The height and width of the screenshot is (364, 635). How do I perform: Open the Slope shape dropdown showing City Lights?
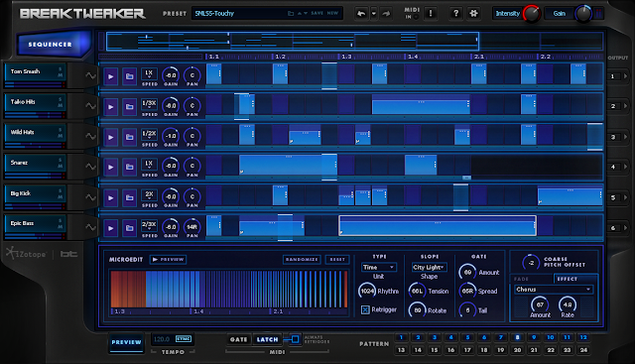pos(430,267)
